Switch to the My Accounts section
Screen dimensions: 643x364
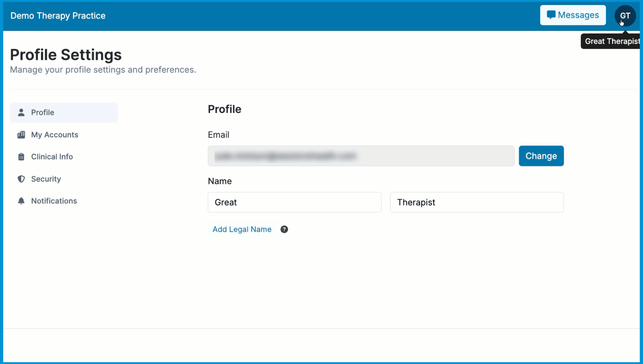click(54, 134)
